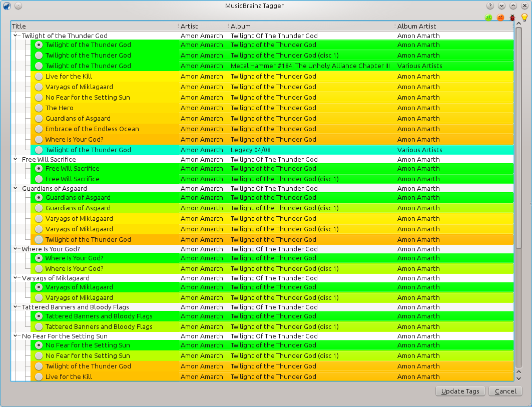Screen dimensions: 532x407
Task: Select The Hero radio option
Action: pyautogui.click(x=39, y=108)
